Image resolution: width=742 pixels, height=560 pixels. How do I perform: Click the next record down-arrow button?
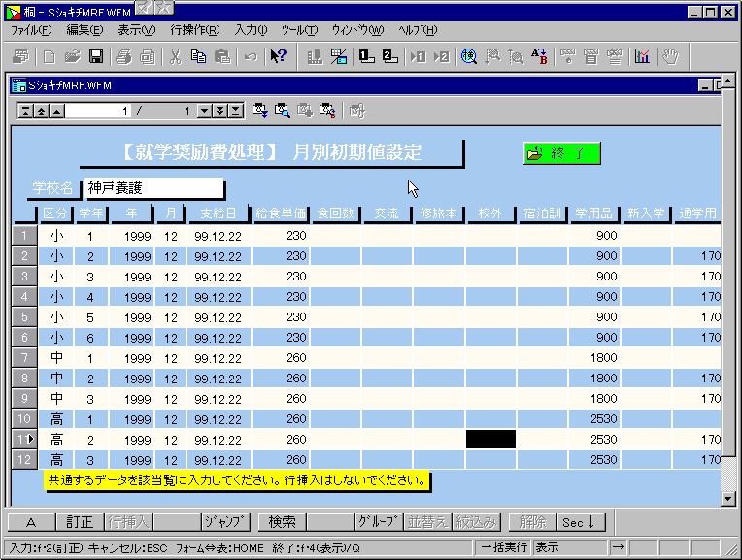(x=205, y=111)
